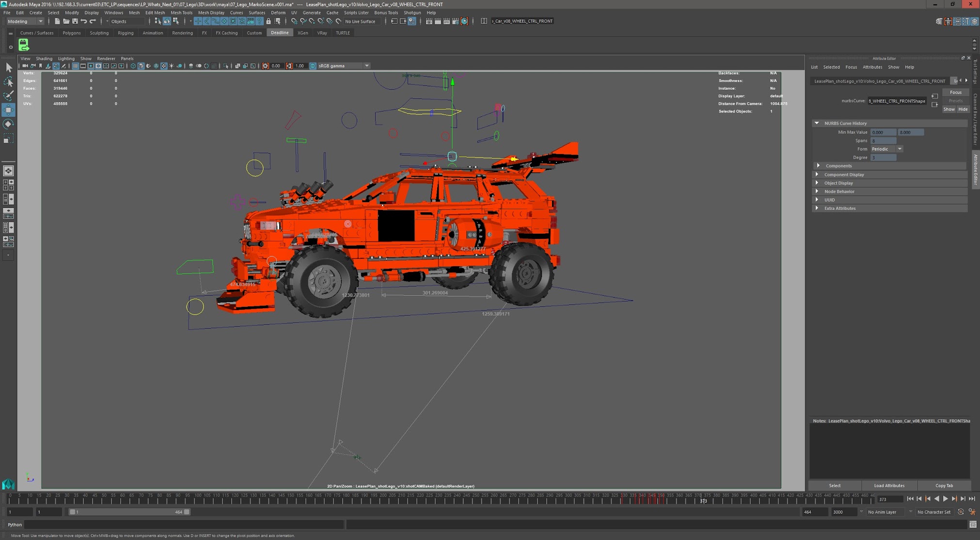Activate the Scale tool in the toolbox

[8, 139]
